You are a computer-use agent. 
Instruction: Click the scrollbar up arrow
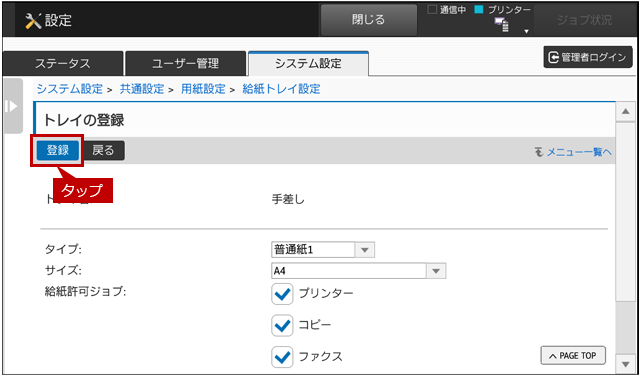625,111
